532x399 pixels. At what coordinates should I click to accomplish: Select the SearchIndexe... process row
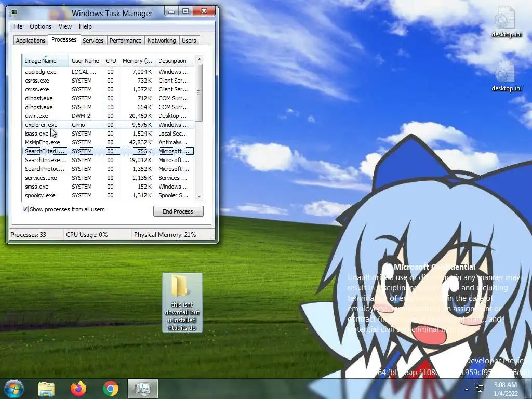[108, 160]
